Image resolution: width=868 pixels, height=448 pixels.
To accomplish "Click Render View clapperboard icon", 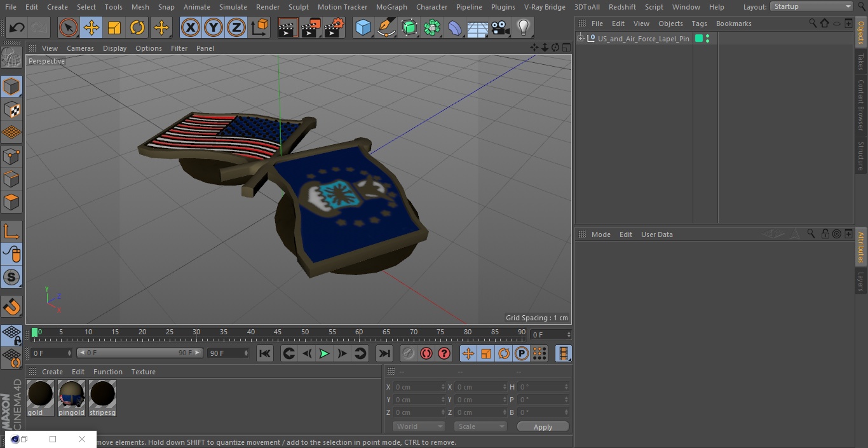I will click(288, 27).
